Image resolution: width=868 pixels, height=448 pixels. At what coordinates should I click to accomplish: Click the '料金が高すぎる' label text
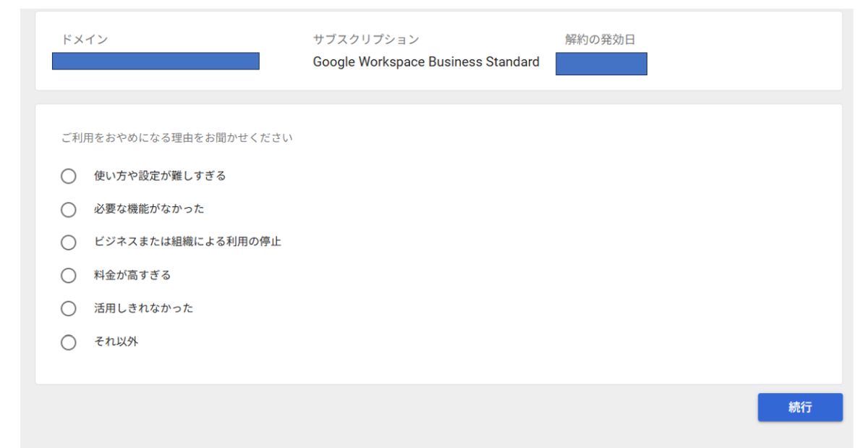click(132, 275)
